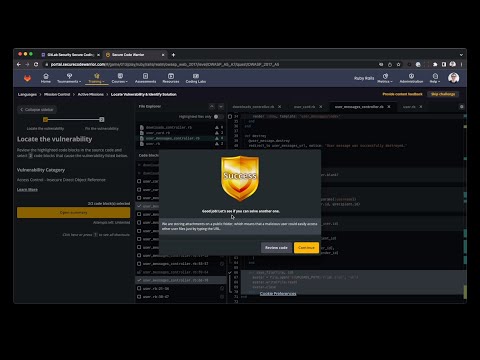Check the user.rb:25-36 code block
The height and width of the screenshot is (360, 480).
point(139,288)
